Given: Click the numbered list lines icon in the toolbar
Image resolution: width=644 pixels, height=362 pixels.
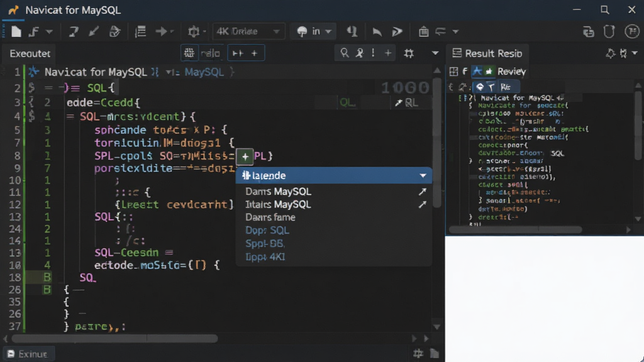Looking at the screenshot, I should tap(140, 31).
